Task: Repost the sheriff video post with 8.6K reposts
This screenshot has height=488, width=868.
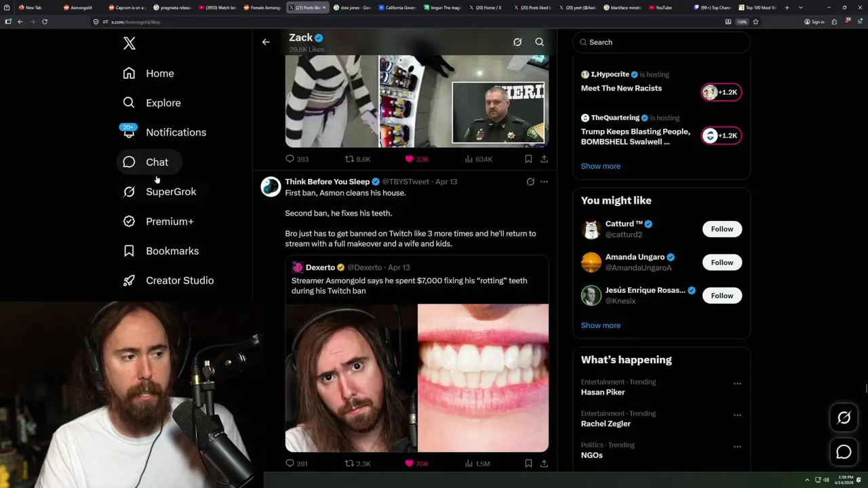Action: click(358, 159)
